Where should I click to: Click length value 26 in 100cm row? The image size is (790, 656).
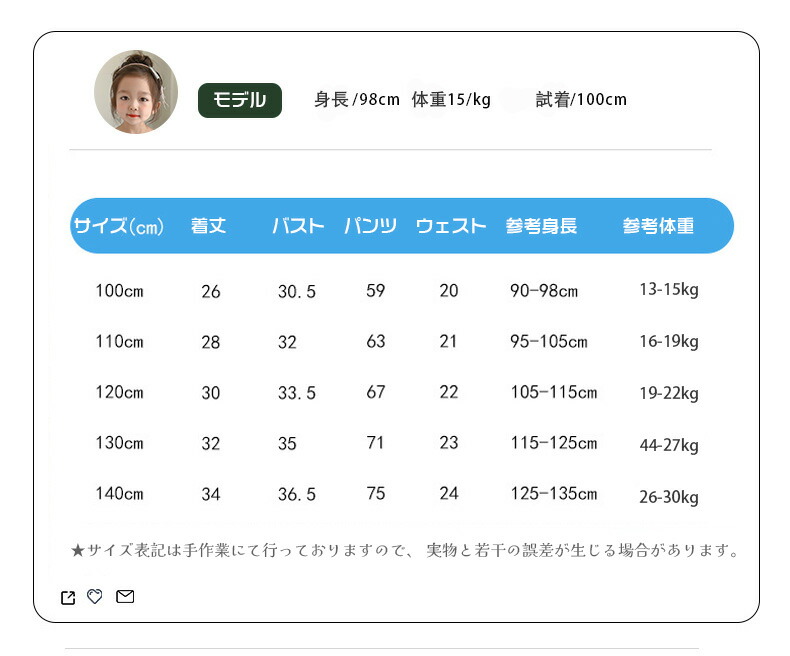pos(211,291)
